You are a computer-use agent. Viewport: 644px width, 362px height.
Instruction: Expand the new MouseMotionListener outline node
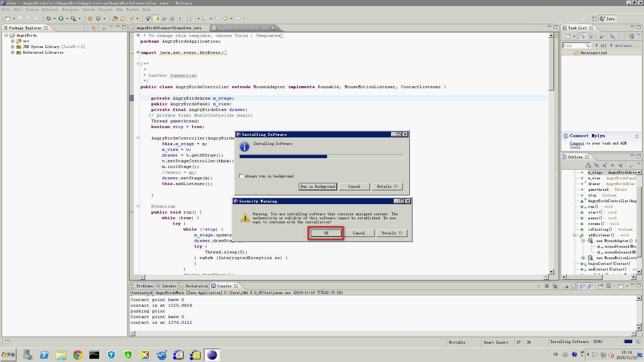(x=583, y=258)
